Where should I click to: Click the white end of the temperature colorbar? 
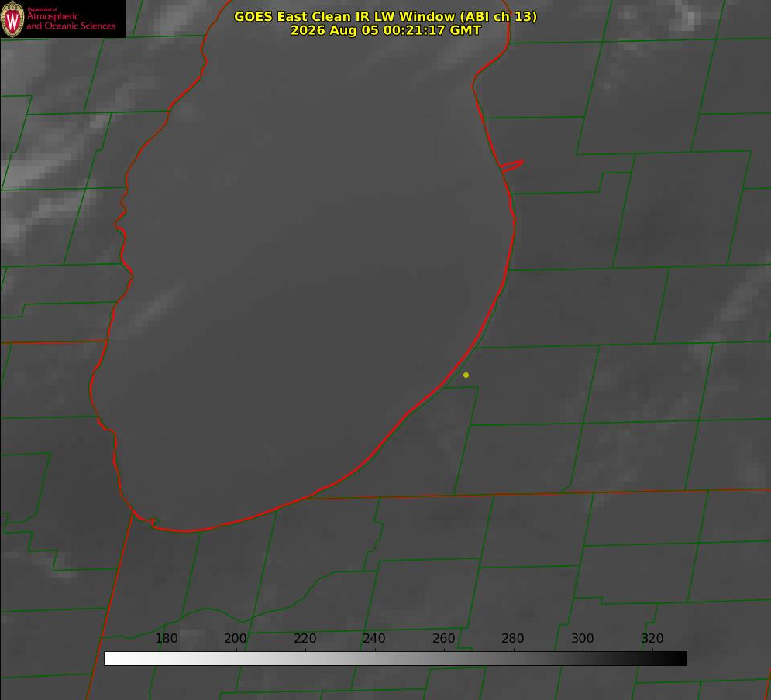click(112, 659)
